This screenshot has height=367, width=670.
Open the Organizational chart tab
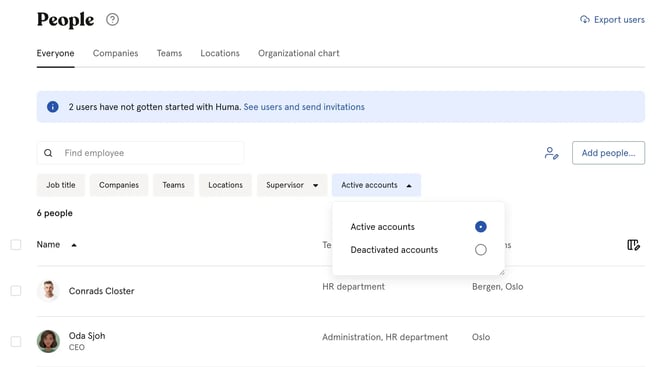(x=299, y=53)
